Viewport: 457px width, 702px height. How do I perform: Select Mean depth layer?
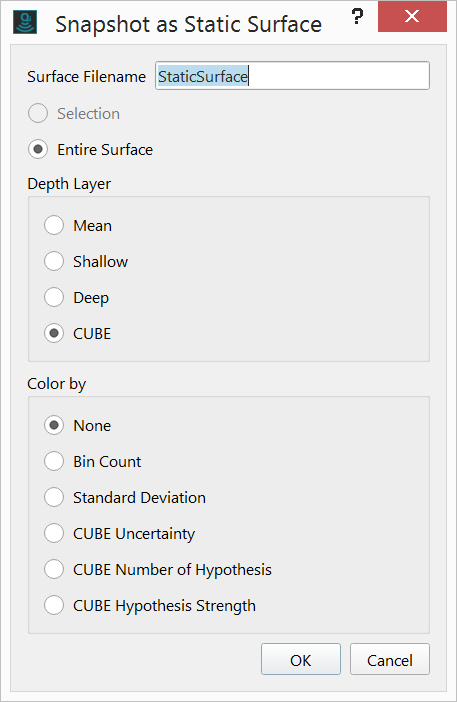click(78, 225)
